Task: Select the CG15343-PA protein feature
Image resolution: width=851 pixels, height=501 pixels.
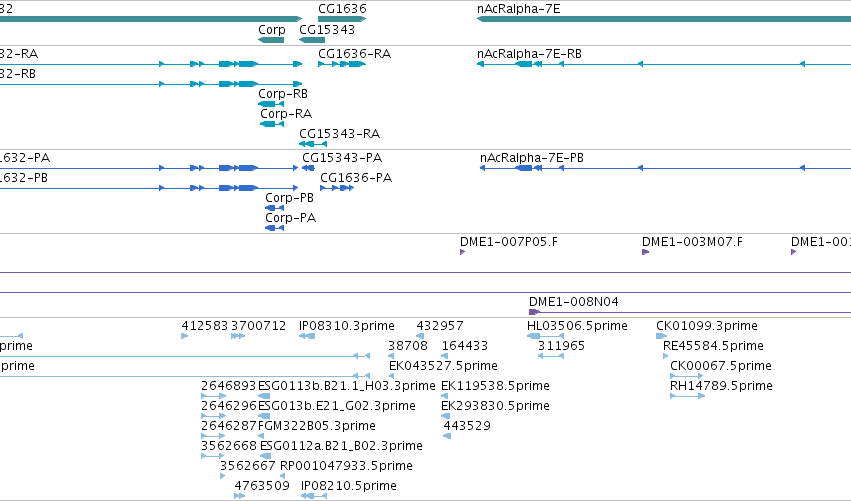Action: 308,168
